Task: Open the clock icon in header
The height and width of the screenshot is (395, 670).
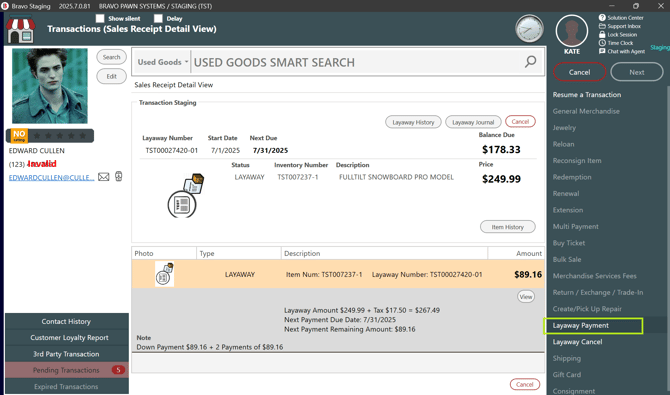Action: coord(529,29)
